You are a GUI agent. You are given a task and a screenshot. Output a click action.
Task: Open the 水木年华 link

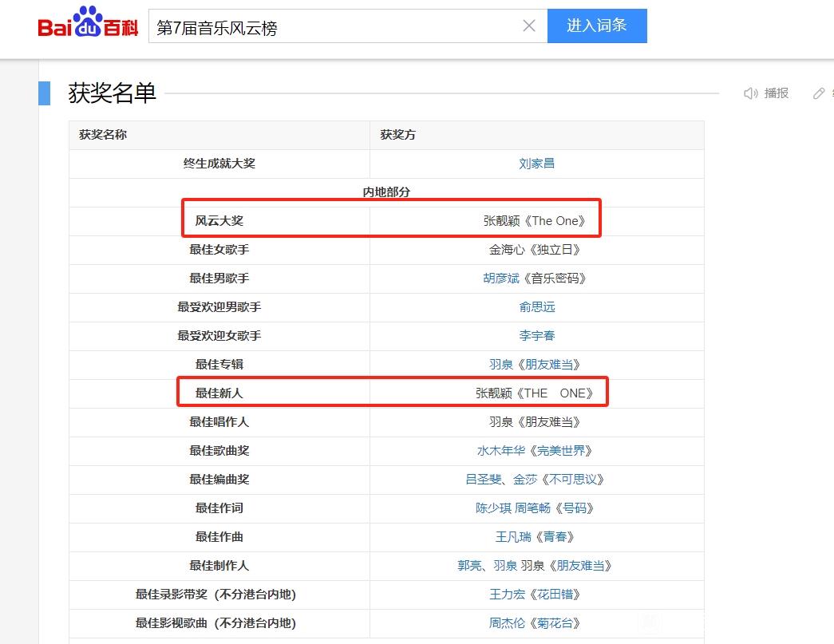point(501,450)
